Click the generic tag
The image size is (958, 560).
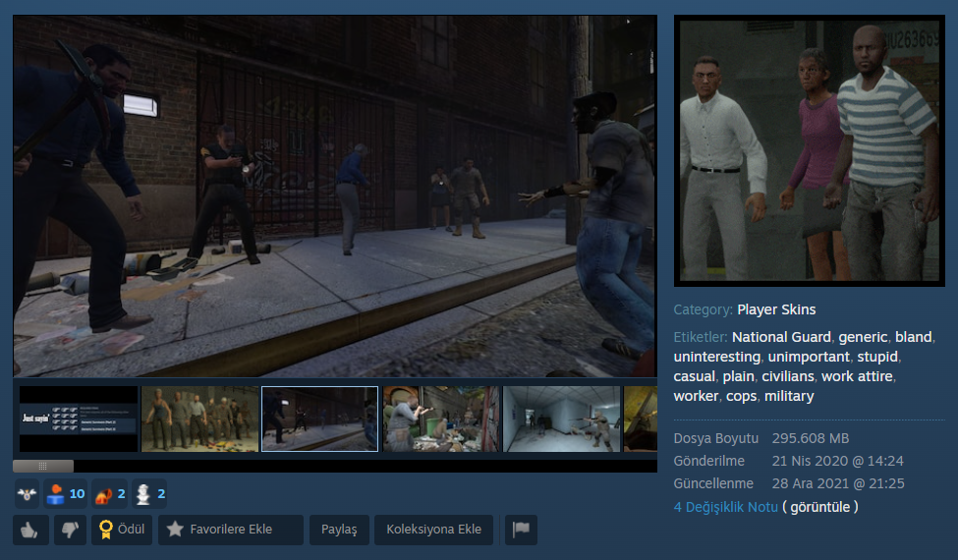click(863, 337)
